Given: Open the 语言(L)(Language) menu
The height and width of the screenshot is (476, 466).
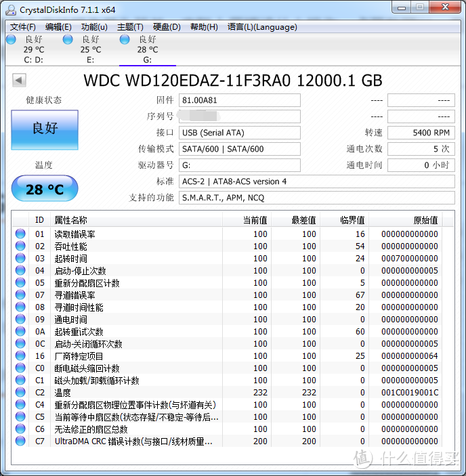Looking at the screenshot, I should coord(262,27).
